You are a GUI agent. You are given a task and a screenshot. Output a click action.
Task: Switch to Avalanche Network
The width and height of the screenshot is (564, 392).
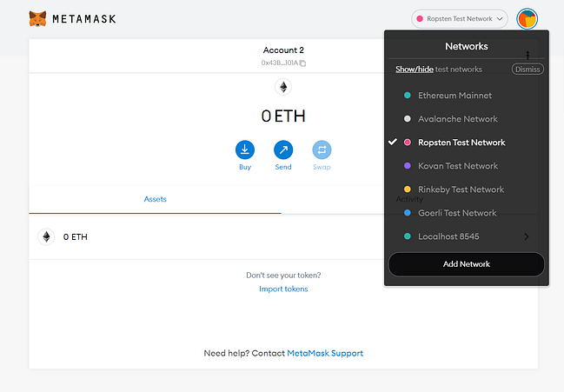click(x=467, y=119)
